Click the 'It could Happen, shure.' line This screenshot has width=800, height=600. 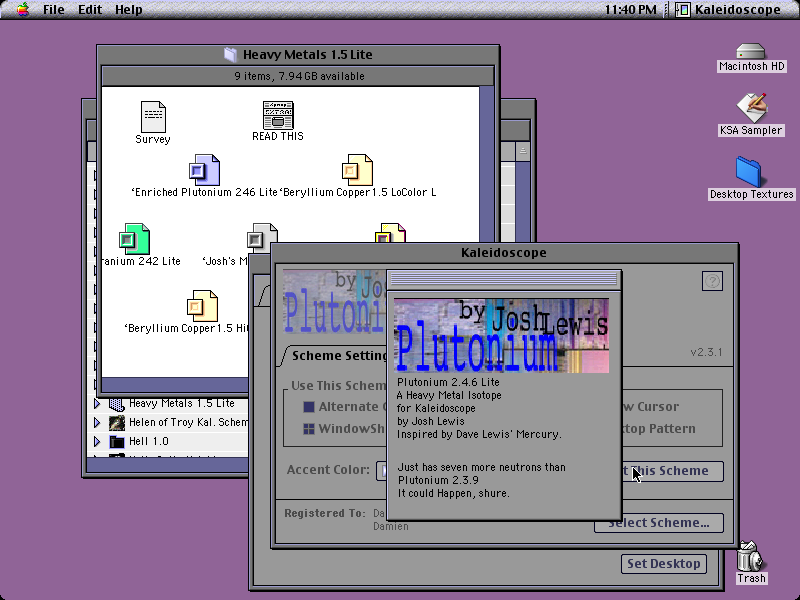453,493
